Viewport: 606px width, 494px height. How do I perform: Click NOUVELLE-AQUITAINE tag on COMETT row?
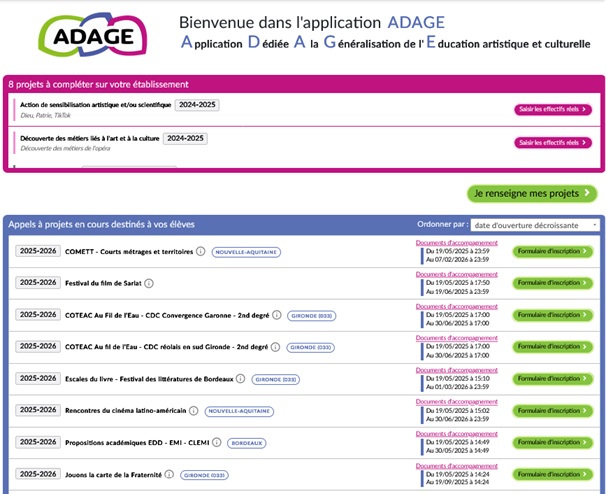[x=246, y=252]
